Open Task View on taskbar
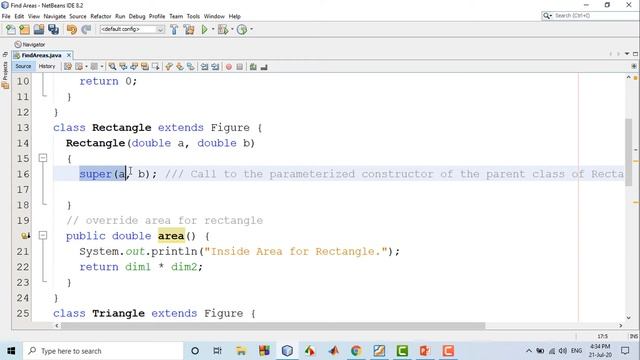Viewport: 640px width, 360px height. (217, 351)
